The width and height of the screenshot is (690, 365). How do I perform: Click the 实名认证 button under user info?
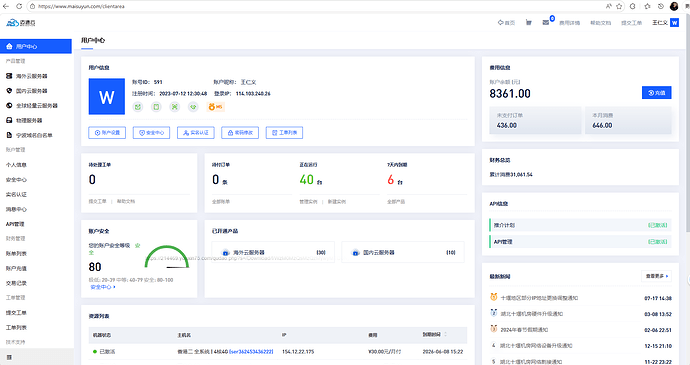(196, 133)
